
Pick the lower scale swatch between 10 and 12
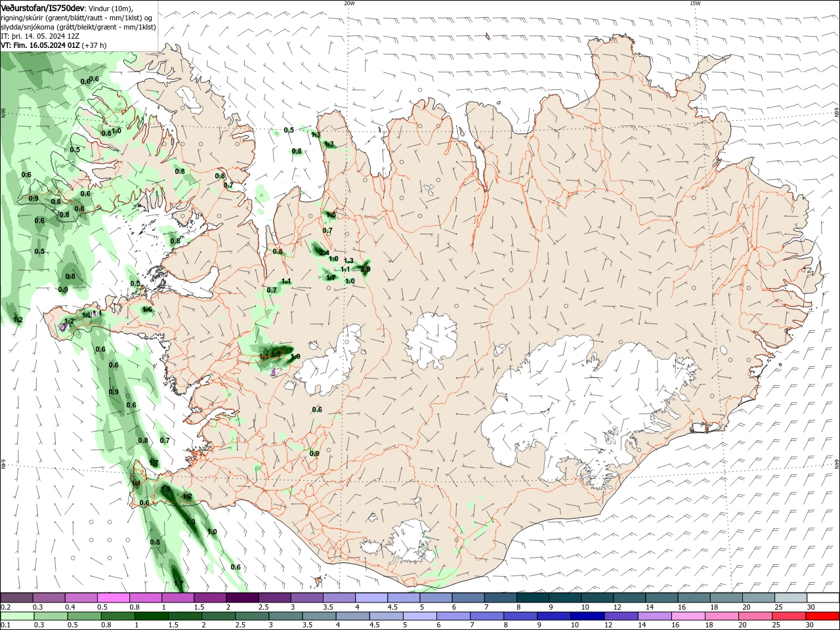point(587,616)
